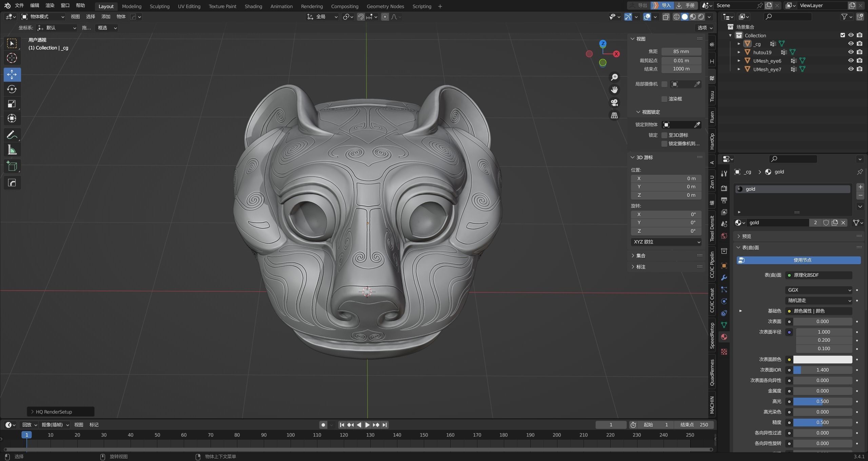The image size is (868, 461).
Task: Click the pan hand viewport icon
Action: [x=614, y=90]
